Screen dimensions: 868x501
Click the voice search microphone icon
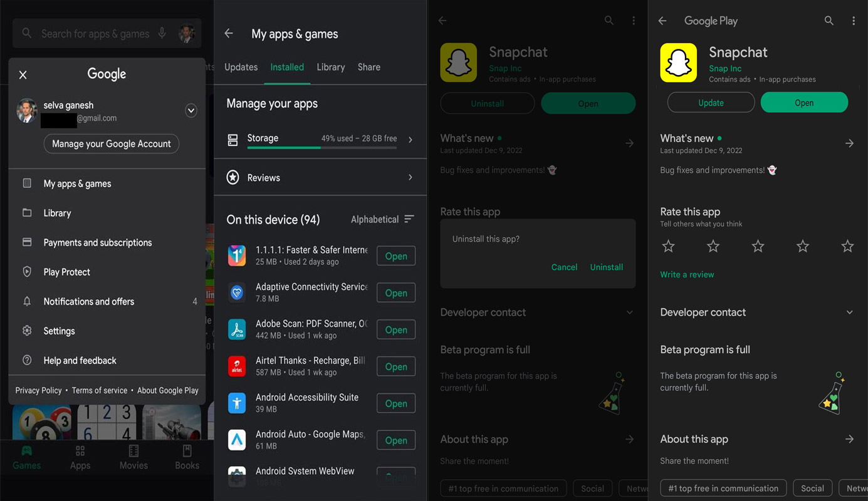click(x=162, y=33)
